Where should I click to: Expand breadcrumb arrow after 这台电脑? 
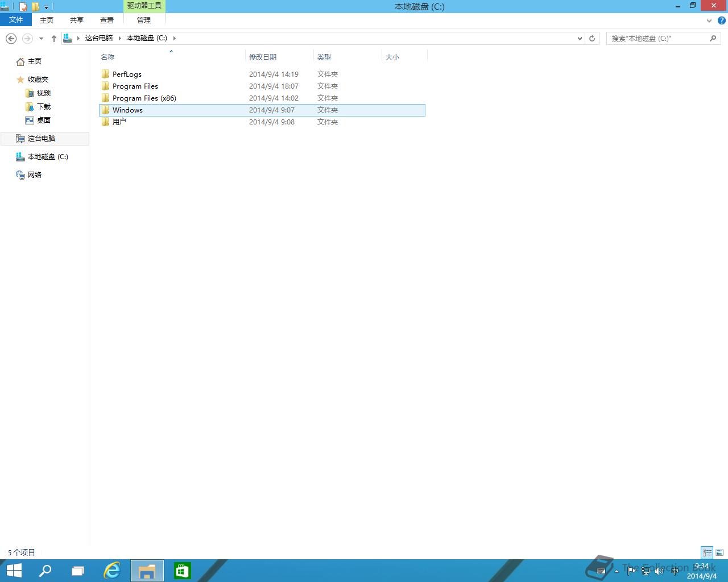(x=120, y=38)
